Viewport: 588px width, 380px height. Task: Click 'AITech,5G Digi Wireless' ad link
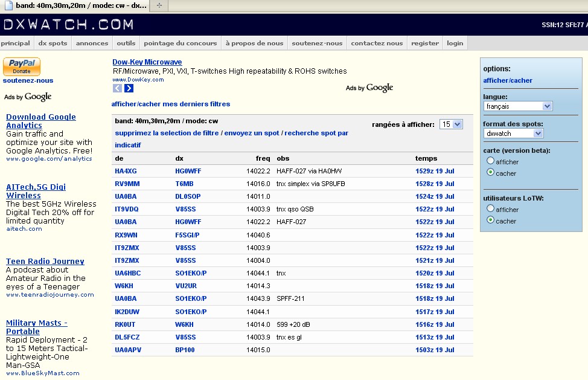36,191
